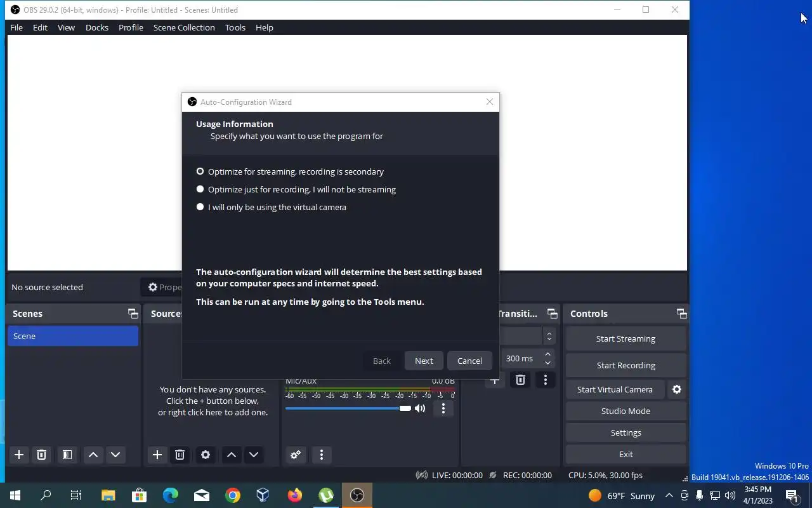Open Google Chrome from taskbar

233,495
